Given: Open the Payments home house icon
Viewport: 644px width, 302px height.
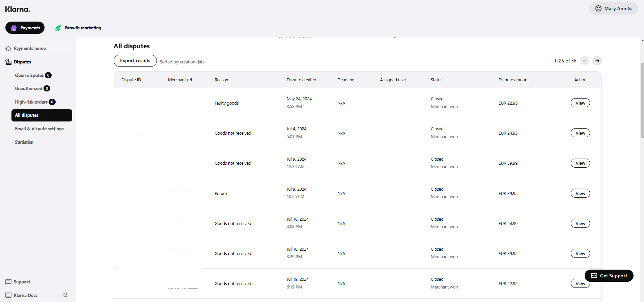Looking at the screenshot, I should pyautogui.click(x=8, y=49).
